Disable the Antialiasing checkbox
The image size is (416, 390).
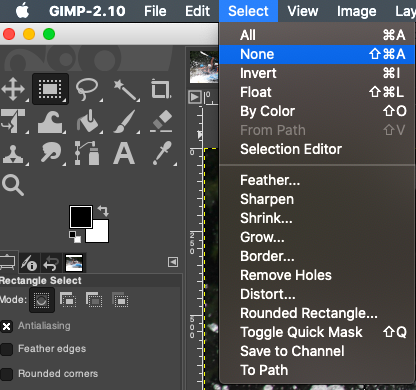tap(6, 326)
